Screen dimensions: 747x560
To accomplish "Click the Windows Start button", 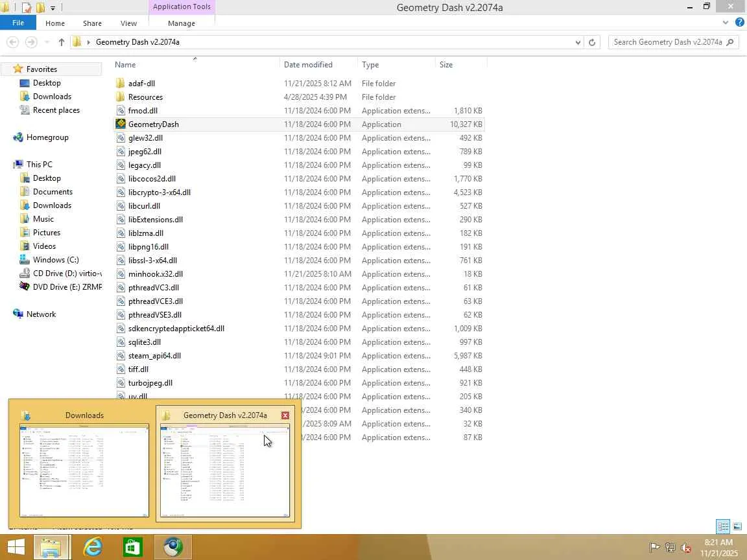I will 16,546.
